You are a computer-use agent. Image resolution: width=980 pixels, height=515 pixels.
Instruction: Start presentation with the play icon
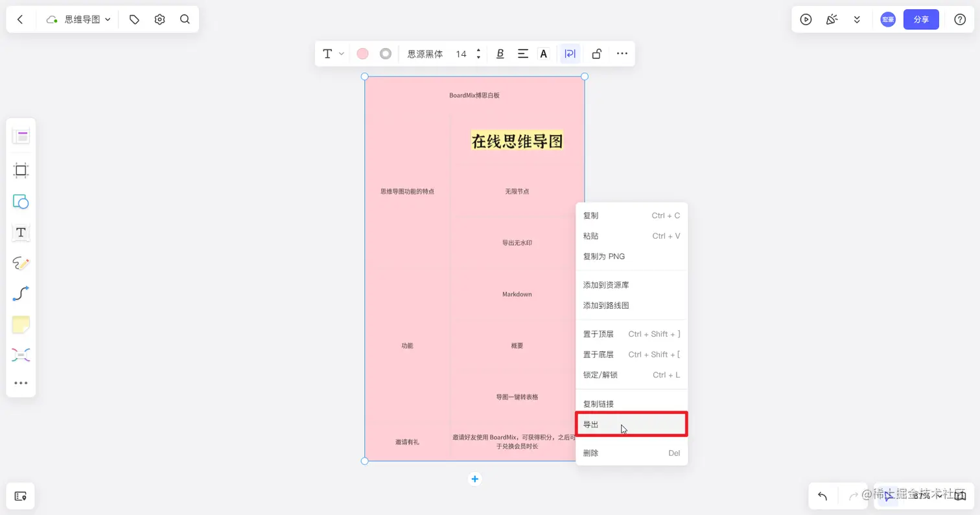806,19
